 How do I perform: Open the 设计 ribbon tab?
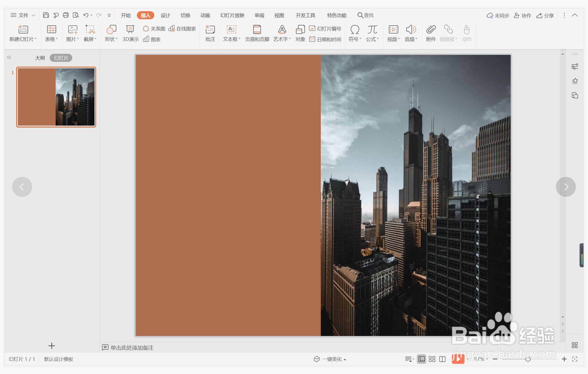[x=165, y=15]
